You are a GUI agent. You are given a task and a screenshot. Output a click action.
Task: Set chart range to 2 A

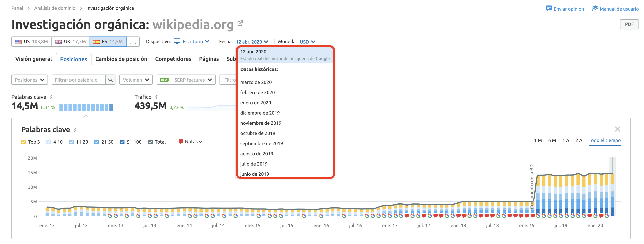point(579,140)
